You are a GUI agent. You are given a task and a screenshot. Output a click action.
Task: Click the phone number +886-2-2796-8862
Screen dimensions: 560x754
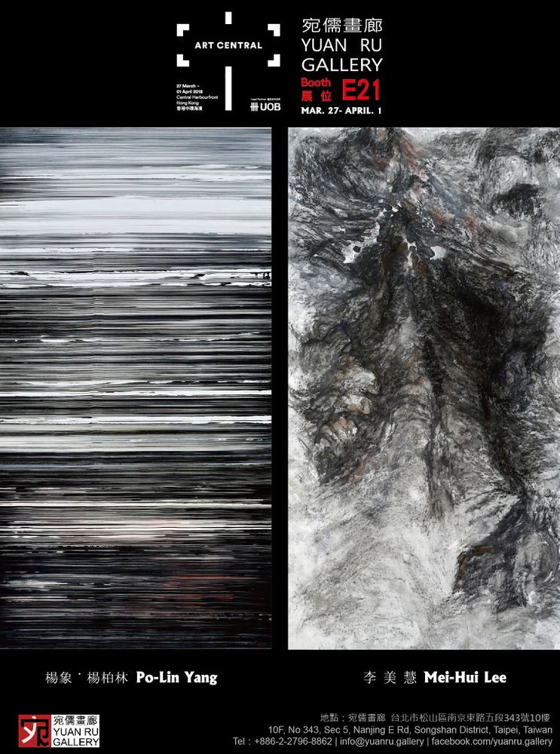[x=292, y=741]
